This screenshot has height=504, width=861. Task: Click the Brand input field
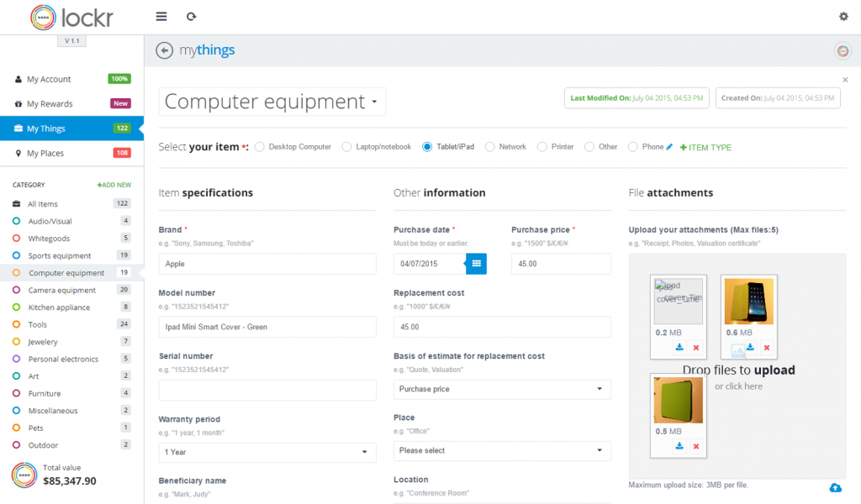point(267,264)
